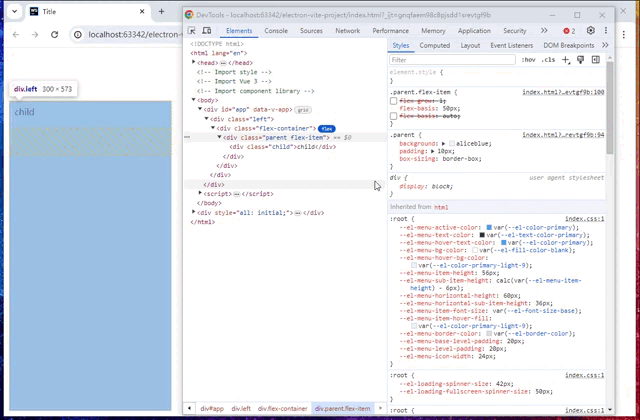Expand the script element node

[200, 193]
